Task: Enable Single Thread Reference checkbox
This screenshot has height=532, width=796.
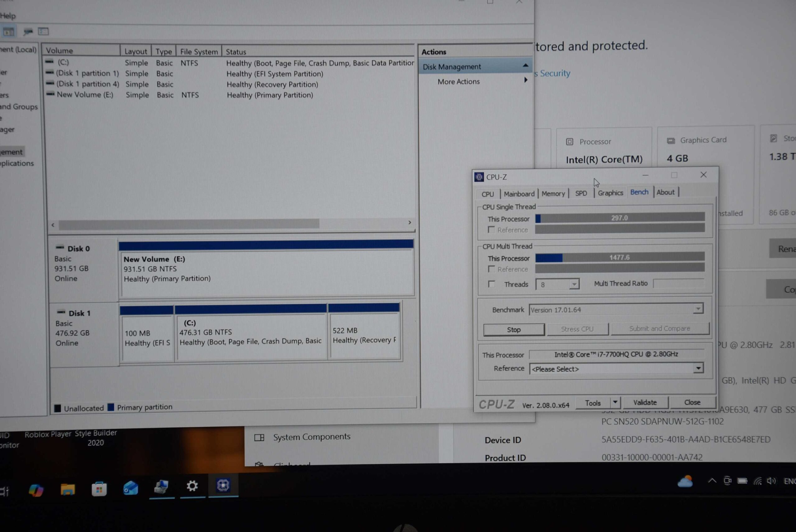Action: coord(491,230)
